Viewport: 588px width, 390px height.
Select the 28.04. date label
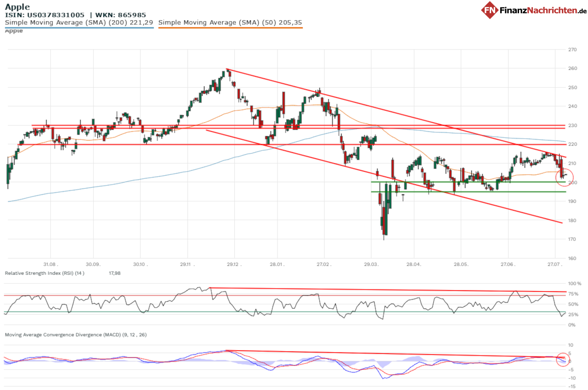413,264
